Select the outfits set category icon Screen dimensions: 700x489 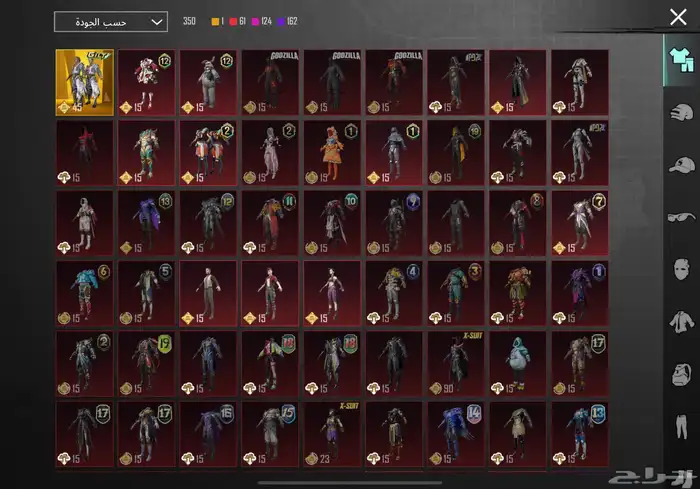pyautogui.click(x=680, y=59)
